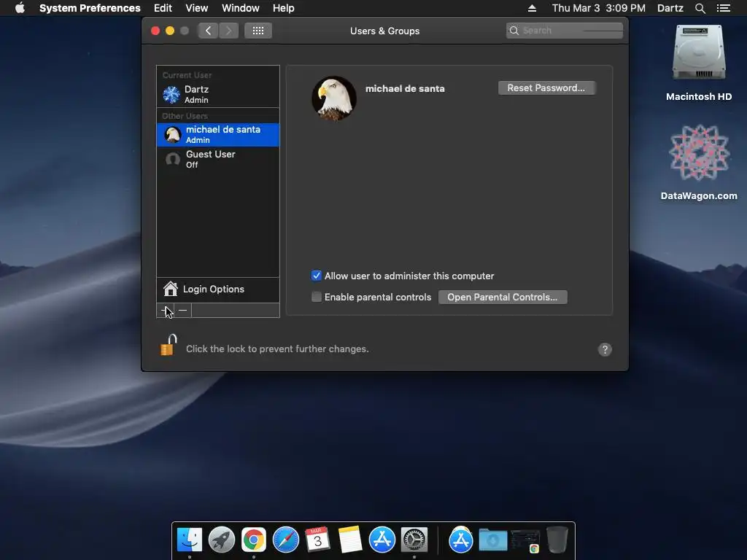Open the Downloads folder in the Dock
The width and height of the screenshot is (747, 560).
[493, 540]
